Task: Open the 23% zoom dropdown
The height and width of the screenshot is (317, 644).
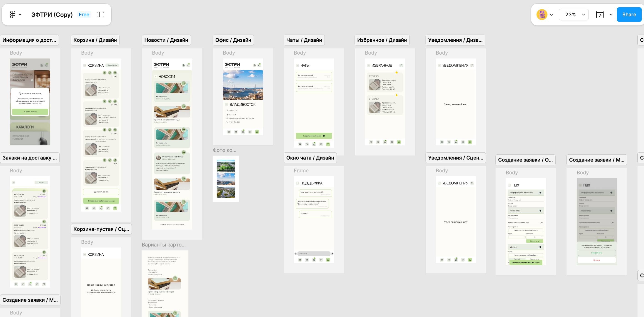Action: pyautogui.click(x=574, y=15)
